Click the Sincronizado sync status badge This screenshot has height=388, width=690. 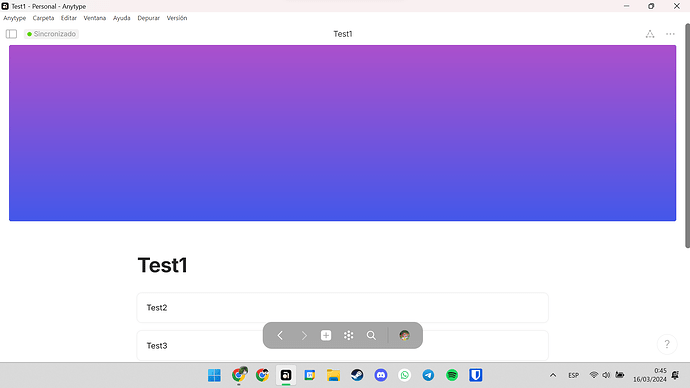[x=51, y=34]
